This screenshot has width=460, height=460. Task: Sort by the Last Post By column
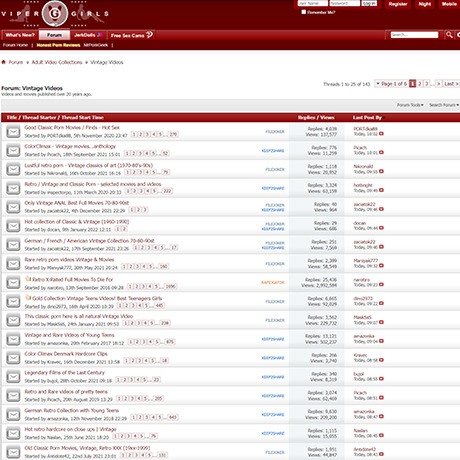pos(367,117)
